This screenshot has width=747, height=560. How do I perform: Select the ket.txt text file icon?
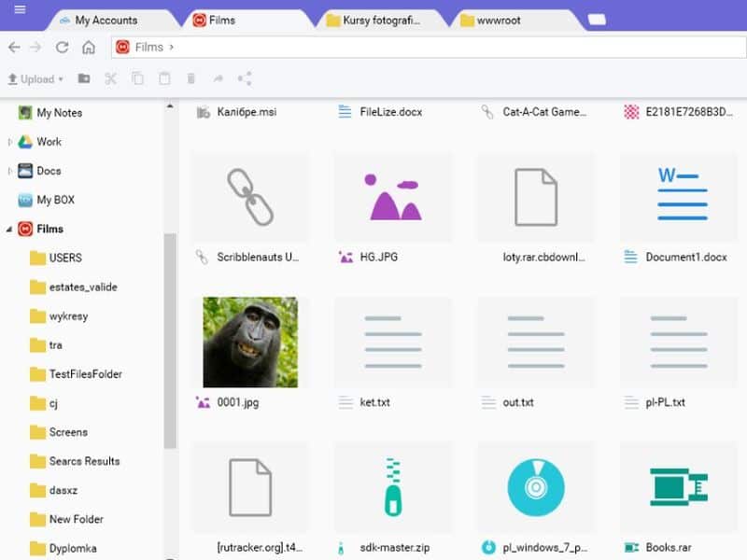pos(393,343)
